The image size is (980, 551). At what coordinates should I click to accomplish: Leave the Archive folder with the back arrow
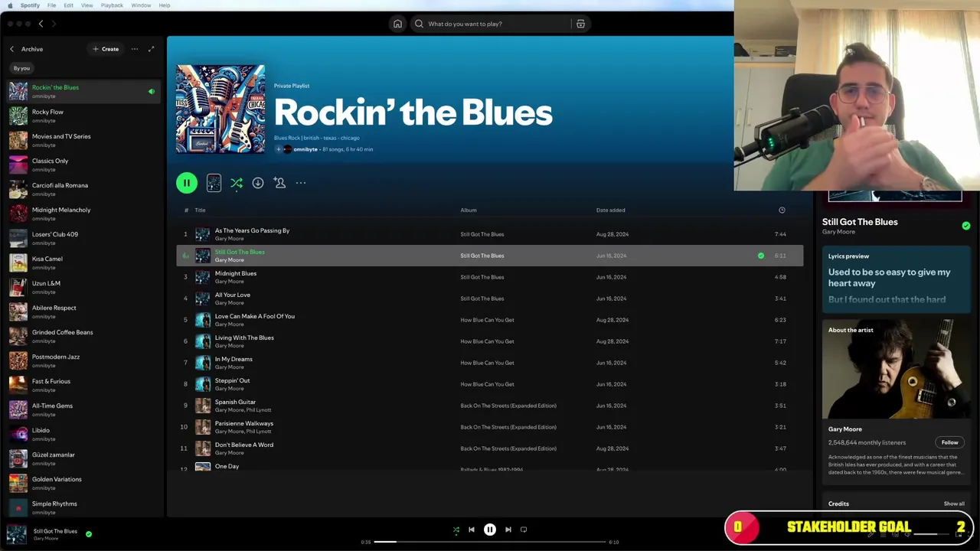pyautogui.click(x=11, y=49)
